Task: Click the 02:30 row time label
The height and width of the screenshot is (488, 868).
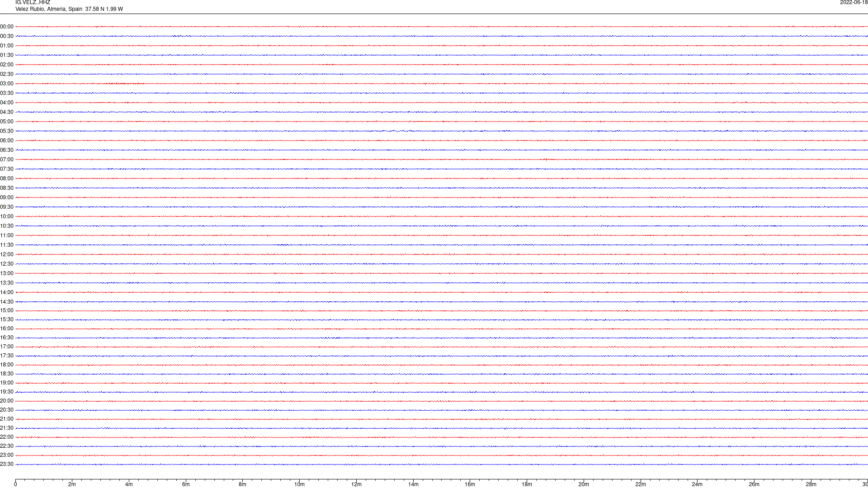Action: (x=7, y=74)
